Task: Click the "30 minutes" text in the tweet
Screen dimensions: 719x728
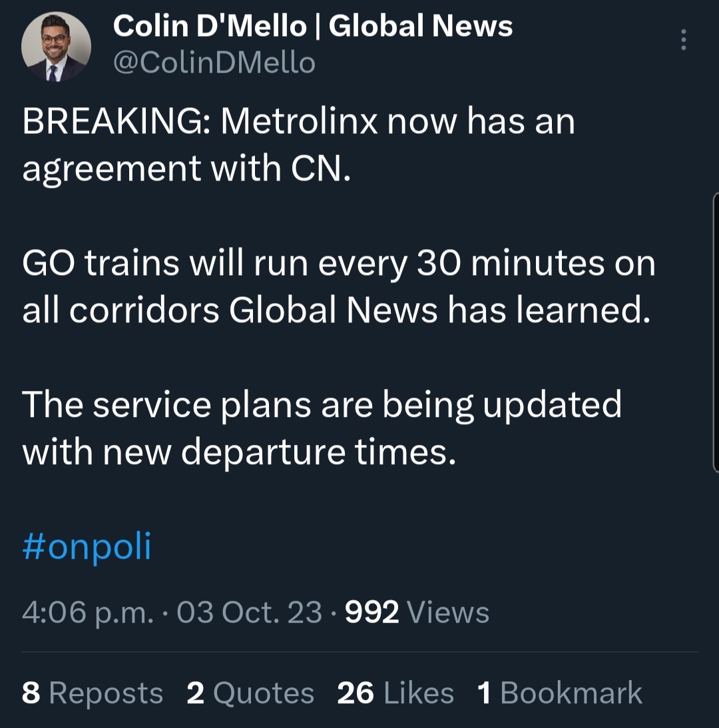Action: point(510,264)
